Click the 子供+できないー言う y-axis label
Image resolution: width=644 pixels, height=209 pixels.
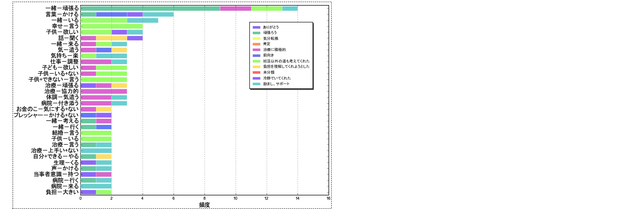pos(54,80)
